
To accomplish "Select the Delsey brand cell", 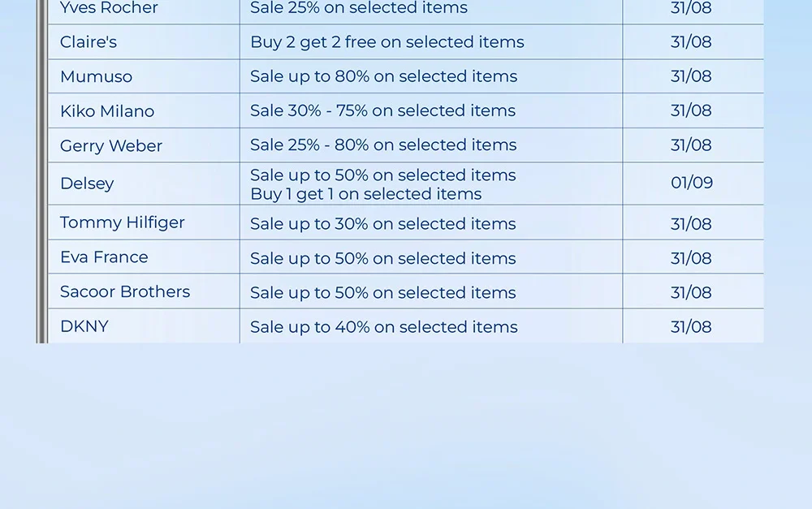I will [x=87, y=183].
